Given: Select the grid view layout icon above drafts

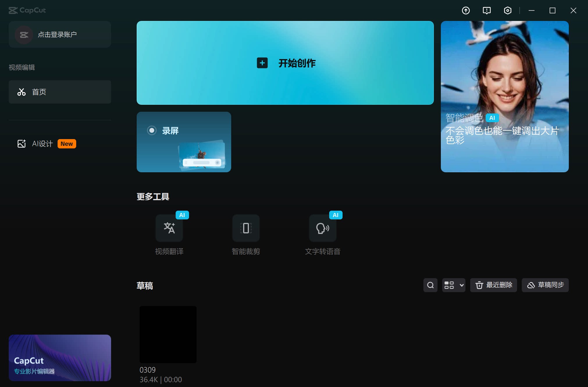Looking at the screenshot, I should coord(449,285).
